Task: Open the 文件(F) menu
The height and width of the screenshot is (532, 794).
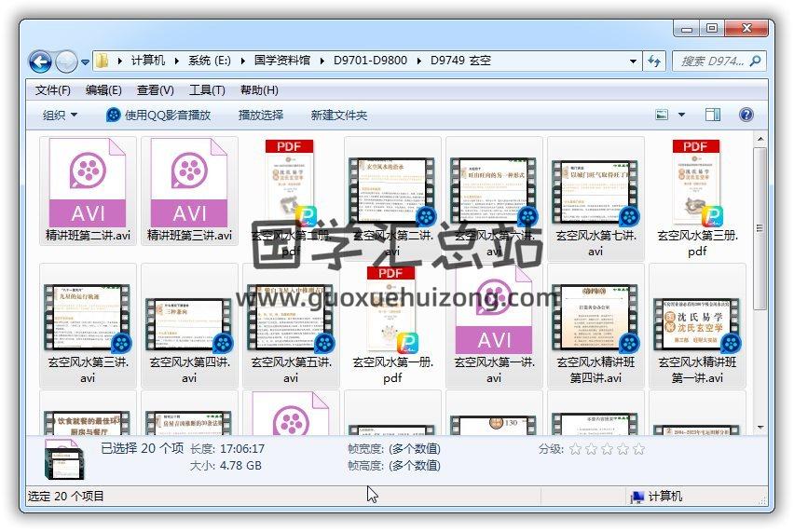Action: pyautogui.click(x=53, y=90)
